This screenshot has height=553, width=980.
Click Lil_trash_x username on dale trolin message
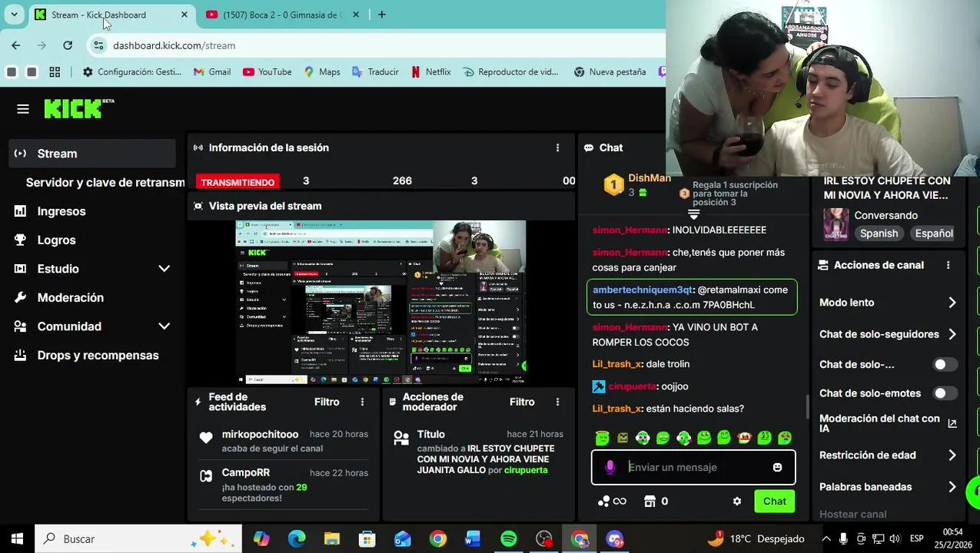coord(616,364)
